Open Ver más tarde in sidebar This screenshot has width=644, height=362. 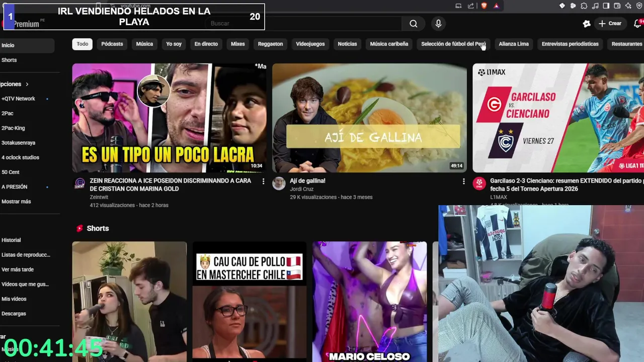(27, 269)
